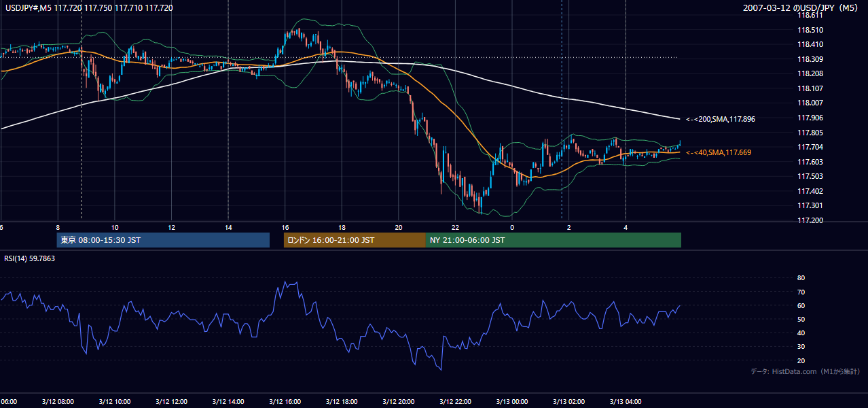
Task: Click the 3/12 10:00 bottom time label
Action: (x=114, y=401)
